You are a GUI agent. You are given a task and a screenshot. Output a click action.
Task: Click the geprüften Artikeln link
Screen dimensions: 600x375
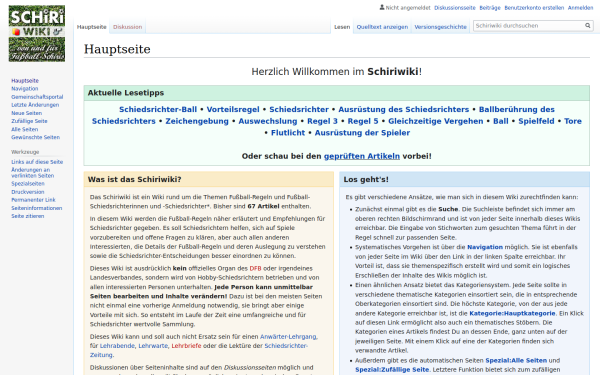click(362, 156)
